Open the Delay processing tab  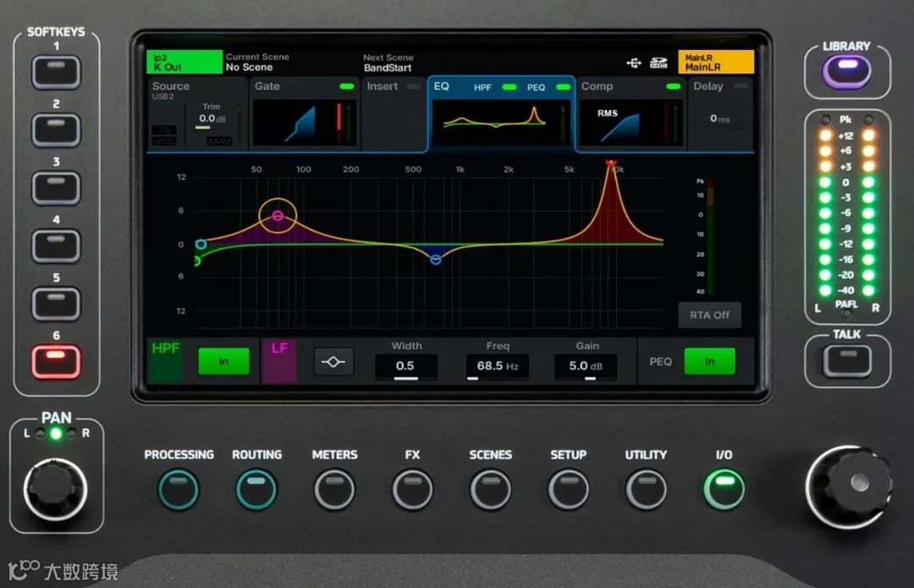tap(720, 114)
